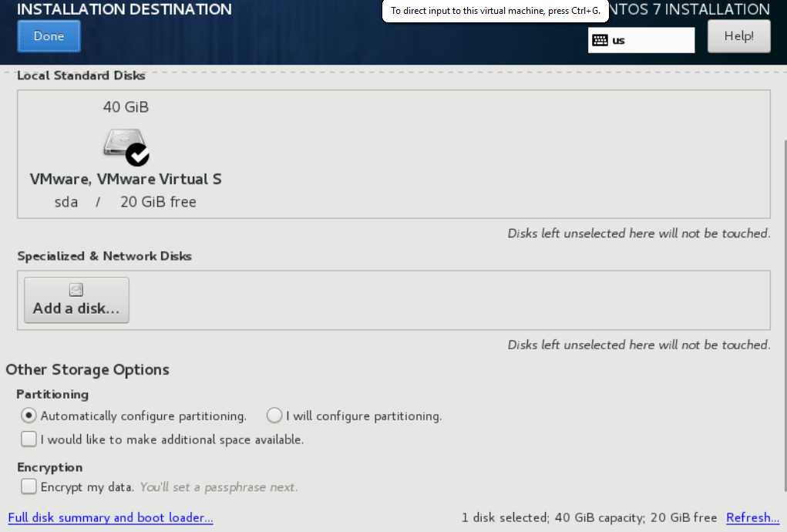
Task: Click the checkmark badge on the sda disk
Action: click(x=137, y=154)
